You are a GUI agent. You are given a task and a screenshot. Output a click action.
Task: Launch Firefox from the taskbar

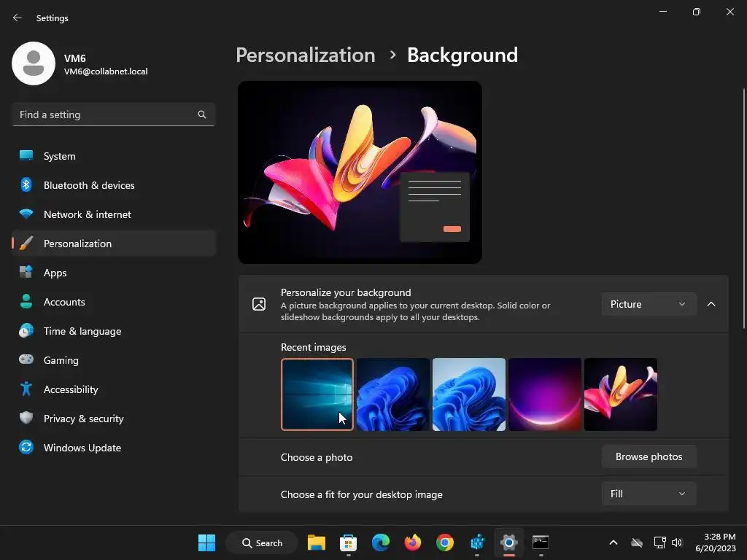point(413,542)
